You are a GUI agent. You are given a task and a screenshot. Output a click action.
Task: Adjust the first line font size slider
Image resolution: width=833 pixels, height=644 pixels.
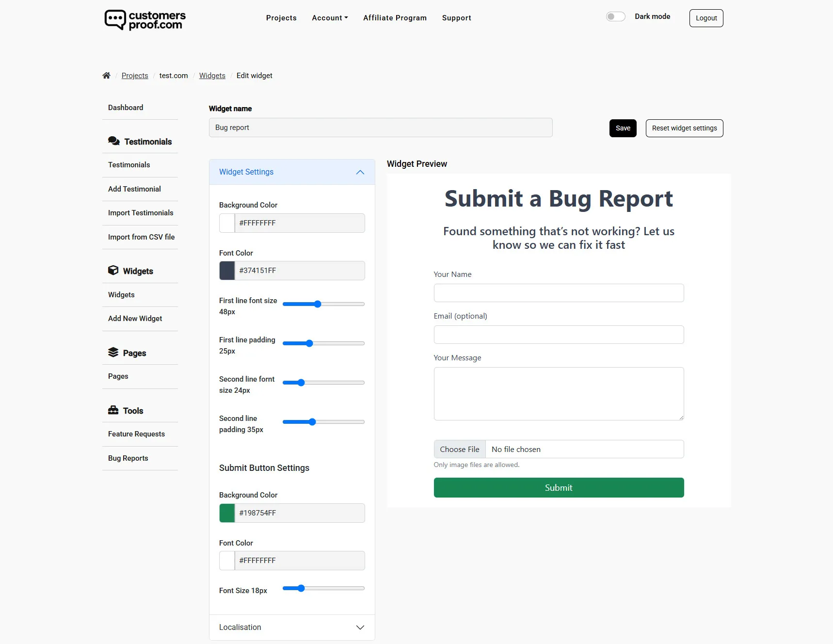click(317, 304)
